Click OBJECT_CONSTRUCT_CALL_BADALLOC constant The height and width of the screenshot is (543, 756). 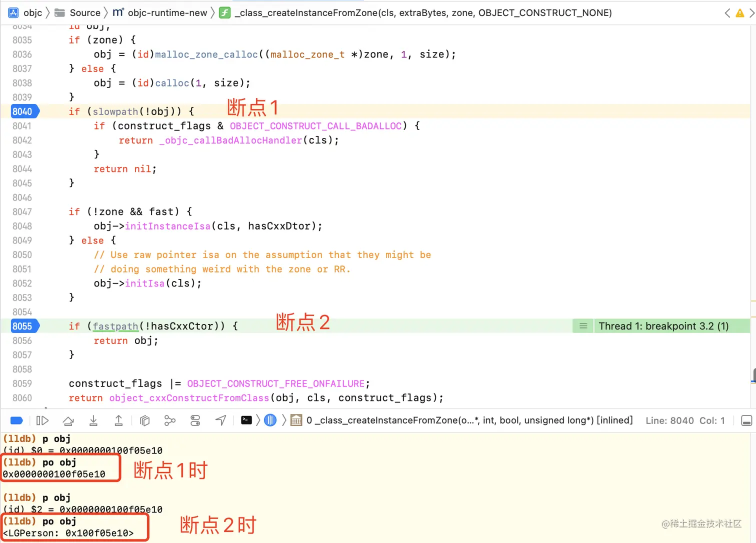click(x=315, y=126)
